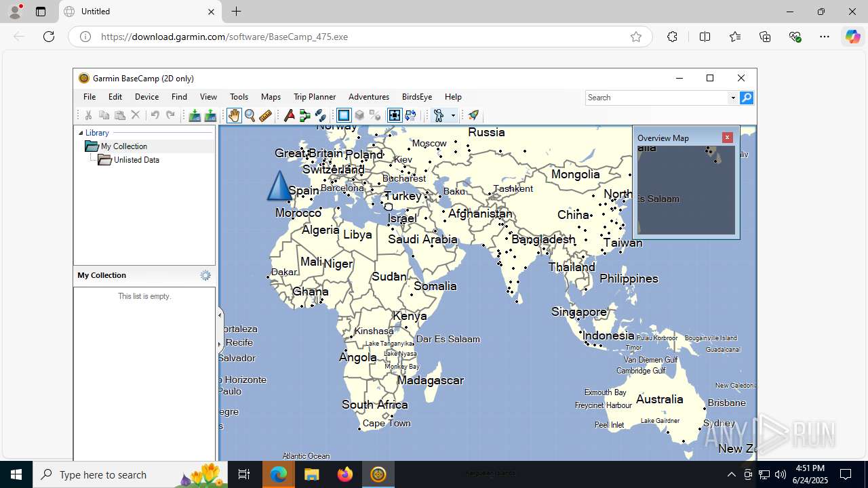Click the upper sidebar collapse arrow
Image resolution: width=868 pixels, height=488 pixels.
point(220,314)
